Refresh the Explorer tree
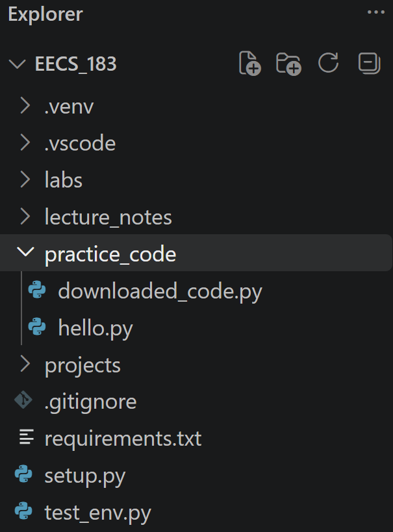This screenshot has height=532, width=393. (x=328, y=63)
